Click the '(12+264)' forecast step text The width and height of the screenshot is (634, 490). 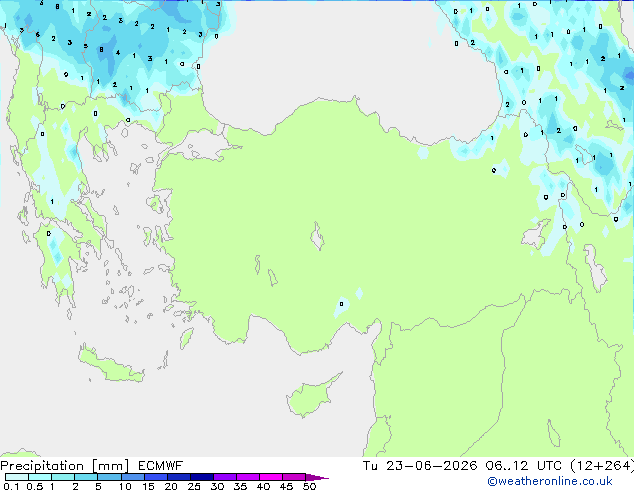[602, 466]
